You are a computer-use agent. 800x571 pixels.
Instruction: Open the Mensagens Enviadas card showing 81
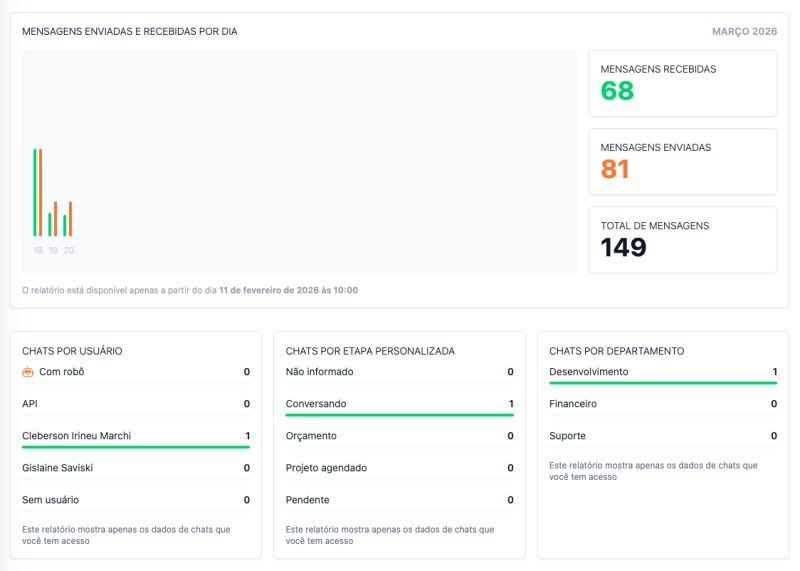[x=682, y=162]
